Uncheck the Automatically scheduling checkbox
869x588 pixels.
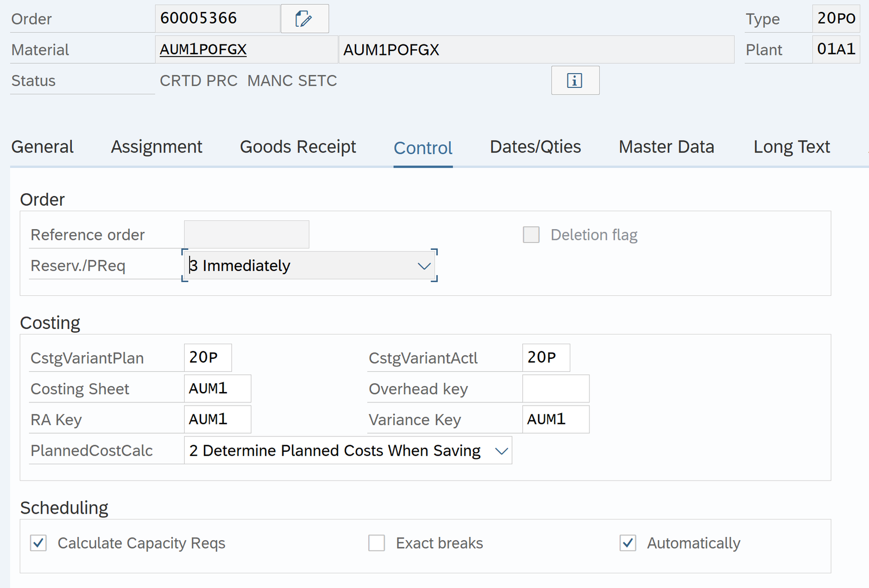[x=628, y=543]
